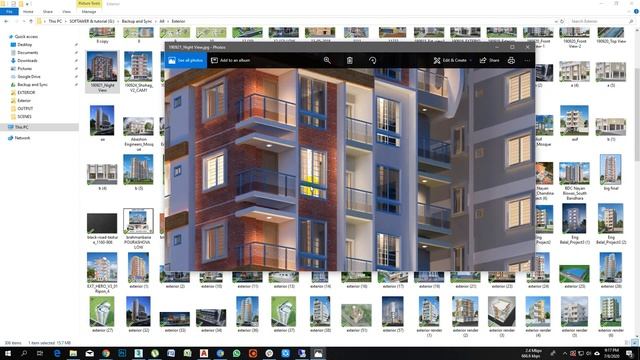Viewport: 640px width, 360px height.
Task: Zoom the photo with the magnifier icon
Action: [327, 60]
